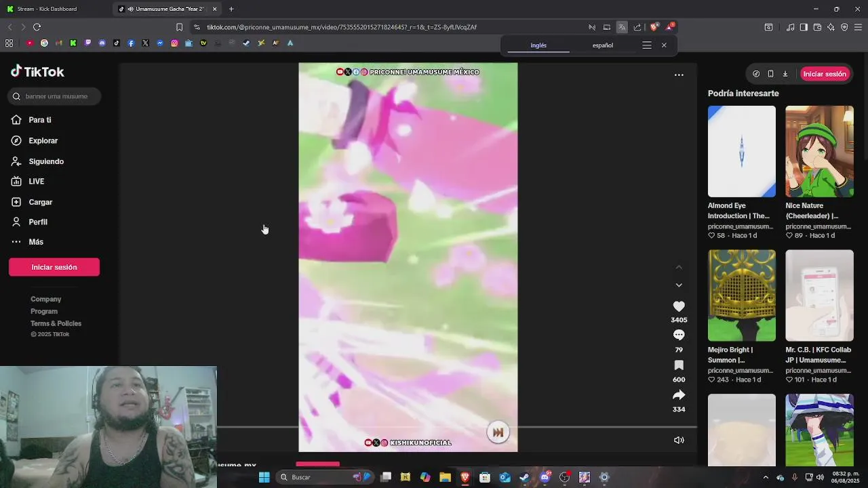Open the media control music note icon

[x=790, y=27]
